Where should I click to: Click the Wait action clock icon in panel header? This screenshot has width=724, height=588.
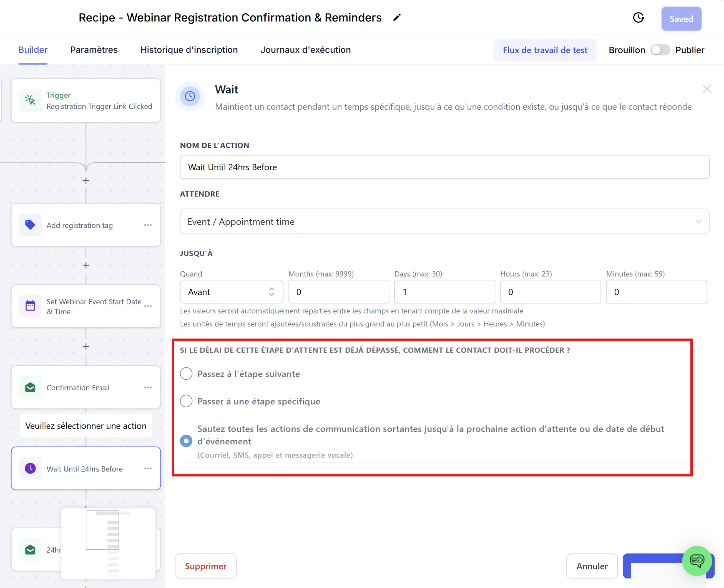(190, 96)
